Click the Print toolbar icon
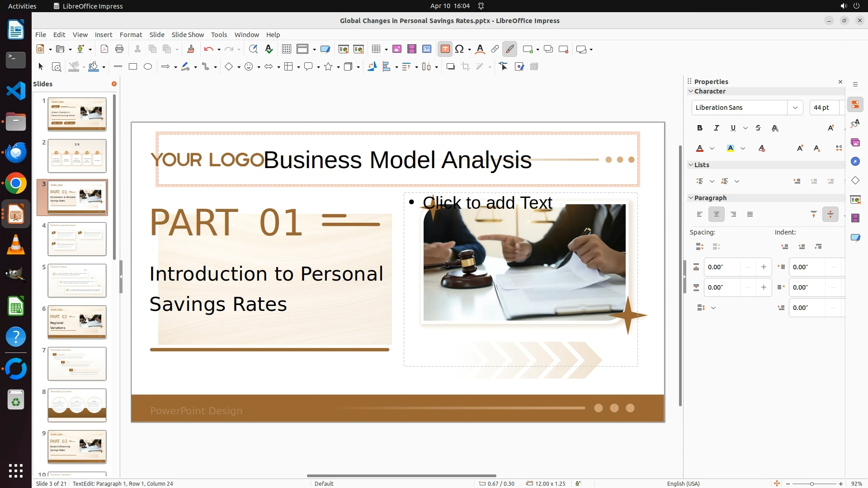Image resolution: width=868 pixels, height=488 pixels. 119,49
